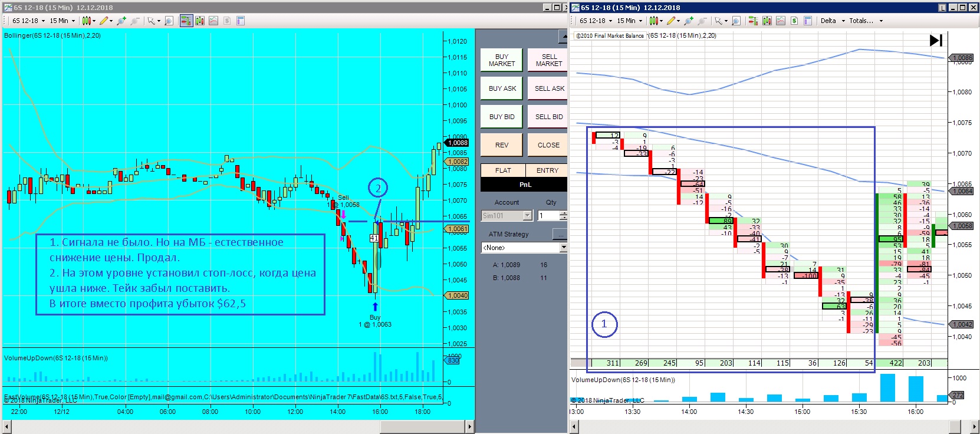Open Indicators dialog in right chart
Image resolution: width=980 pixels, height=434 pixels.
click(781, 21)
